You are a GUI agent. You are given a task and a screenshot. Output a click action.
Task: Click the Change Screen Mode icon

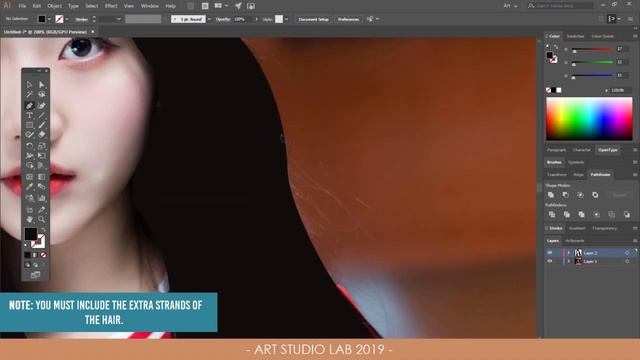tap(36, 275)
